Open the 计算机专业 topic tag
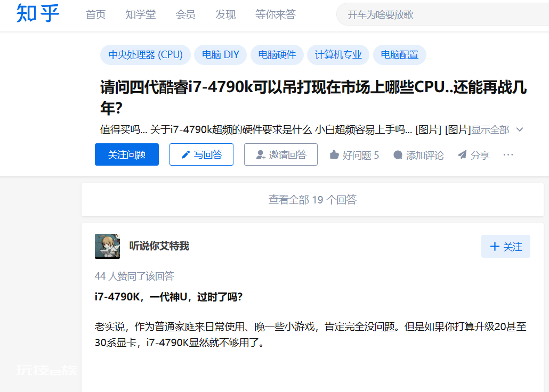Image resolution: width=549 pixels, height=392 pixels. click(338, 55)
